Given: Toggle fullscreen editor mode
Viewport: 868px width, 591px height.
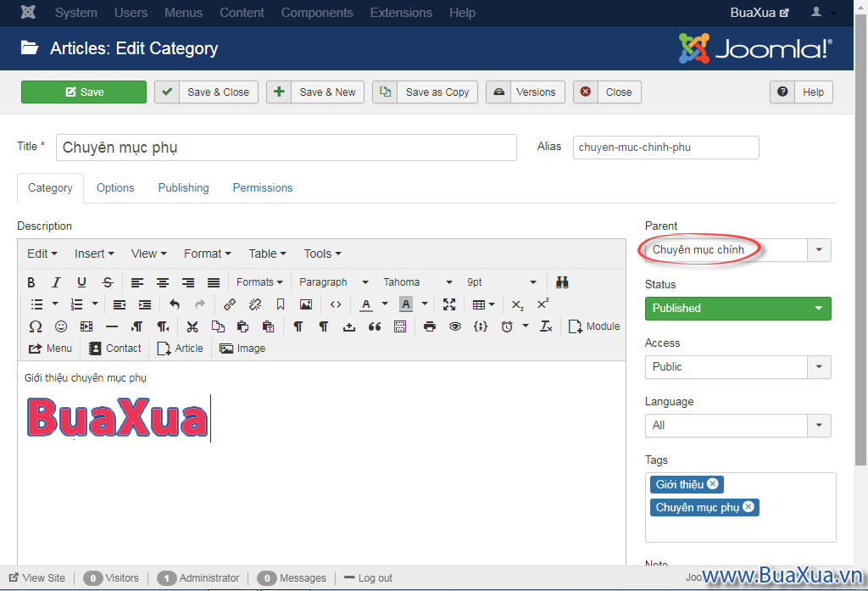Looking at the screenshot, I should click(449, 304).
